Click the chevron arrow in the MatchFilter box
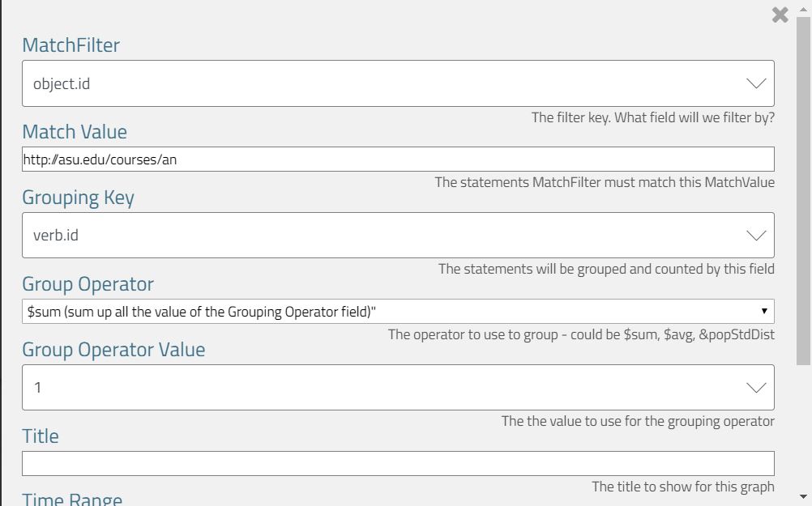Viewport: 812px width, 506px height. [x=755, y=83]
